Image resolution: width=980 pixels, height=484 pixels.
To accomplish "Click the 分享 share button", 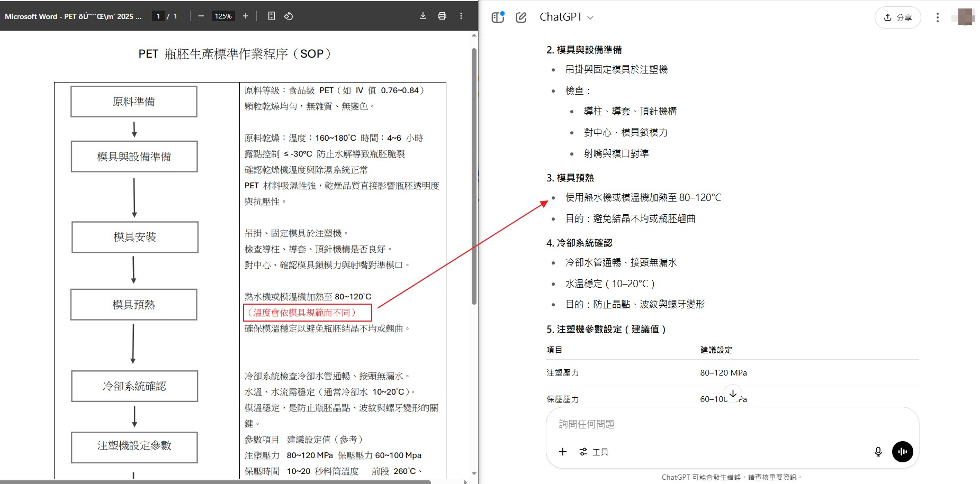I will pos(897,17).
